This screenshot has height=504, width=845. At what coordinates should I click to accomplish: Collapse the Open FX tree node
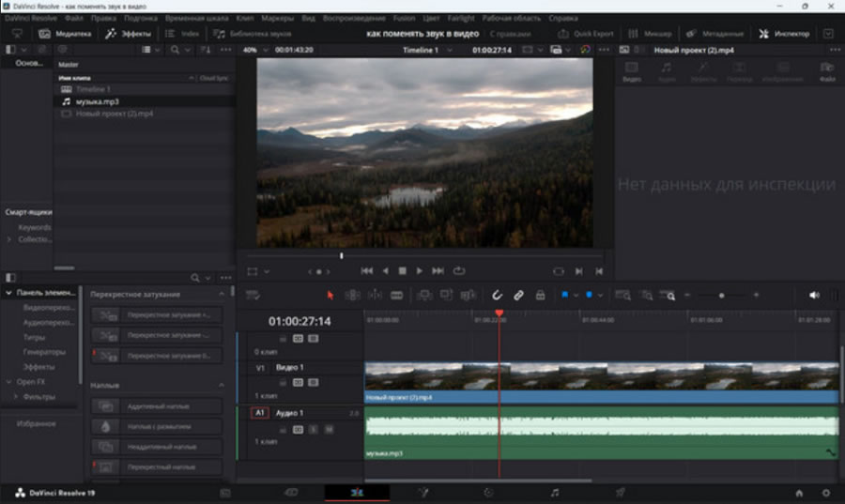click(x=8, y=381)
